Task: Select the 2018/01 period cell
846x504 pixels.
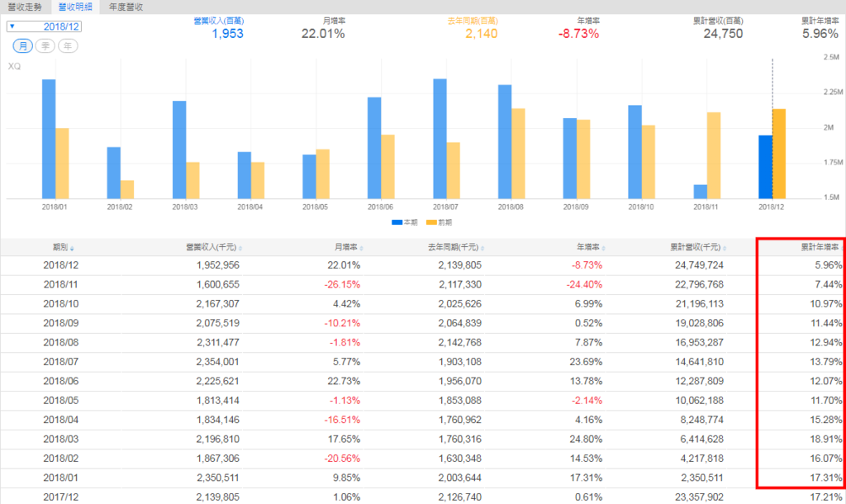Action: pos(61,478)
